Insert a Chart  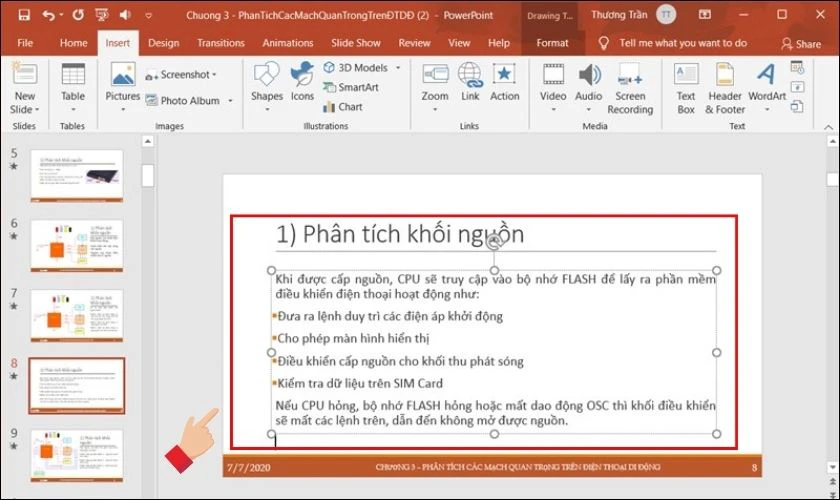click(x=343, y=107)
